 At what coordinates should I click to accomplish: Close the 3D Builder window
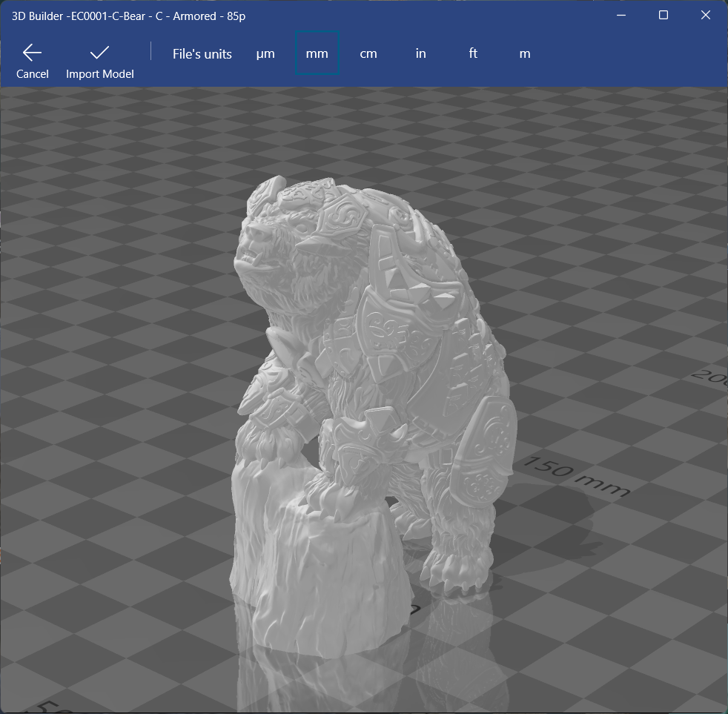(x=706, y=16)
